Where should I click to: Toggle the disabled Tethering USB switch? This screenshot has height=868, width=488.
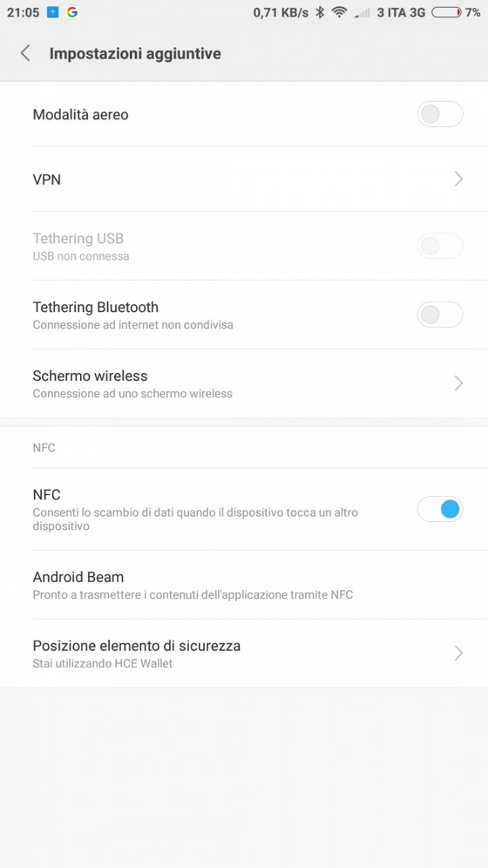(440, 246)
